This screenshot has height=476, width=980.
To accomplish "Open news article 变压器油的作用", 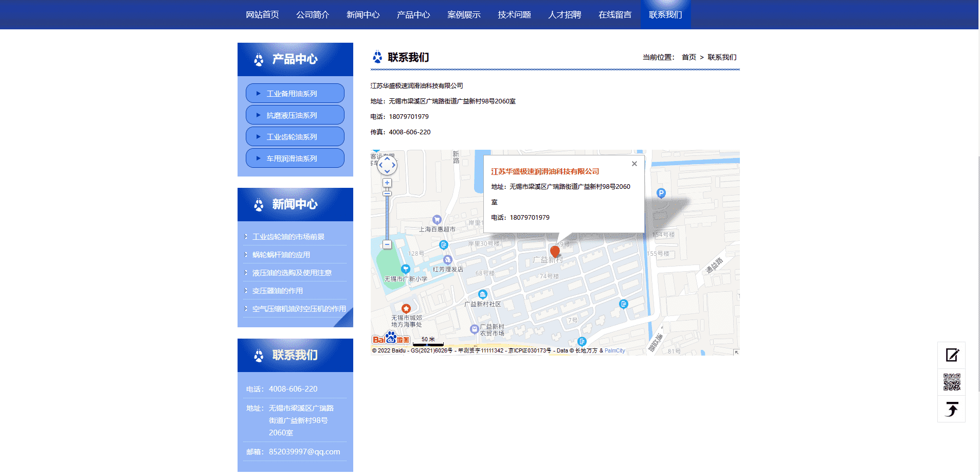I will [277, 291].
